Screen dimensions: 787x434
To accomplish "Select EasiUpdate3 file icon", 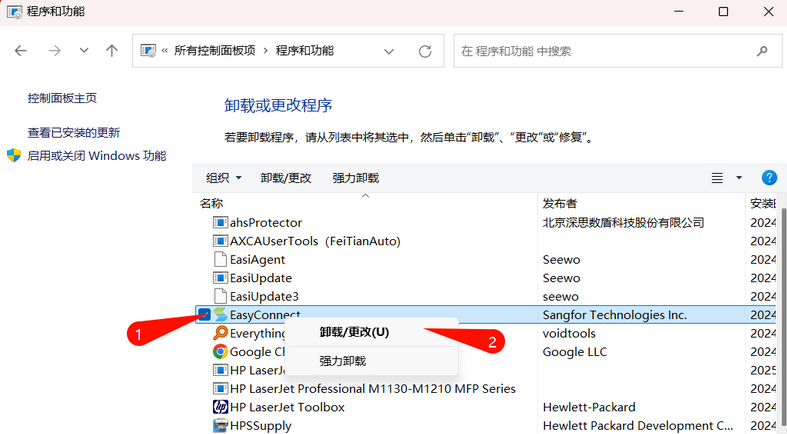I will point(220,297).
